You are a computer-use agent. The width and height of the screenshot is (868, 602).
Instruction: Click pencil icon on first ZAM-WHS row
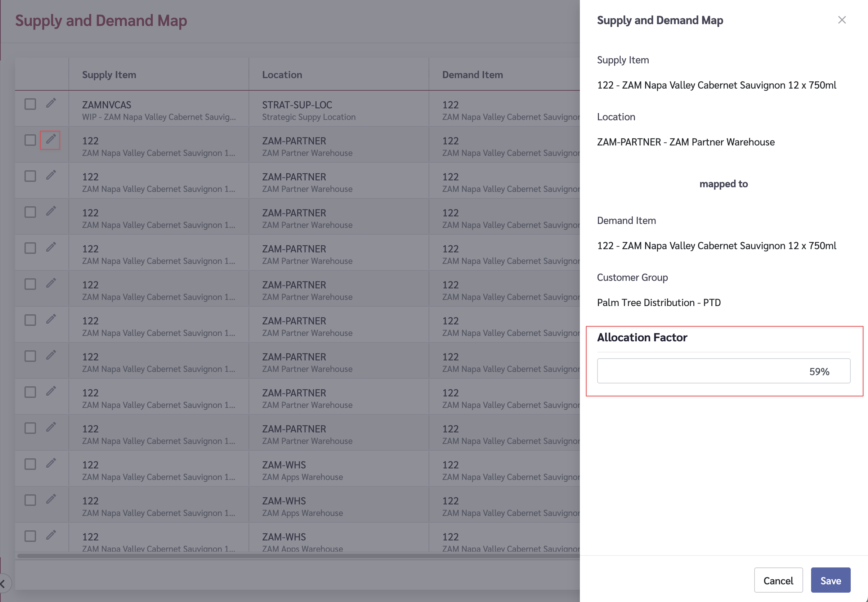(x=51, y=463)
